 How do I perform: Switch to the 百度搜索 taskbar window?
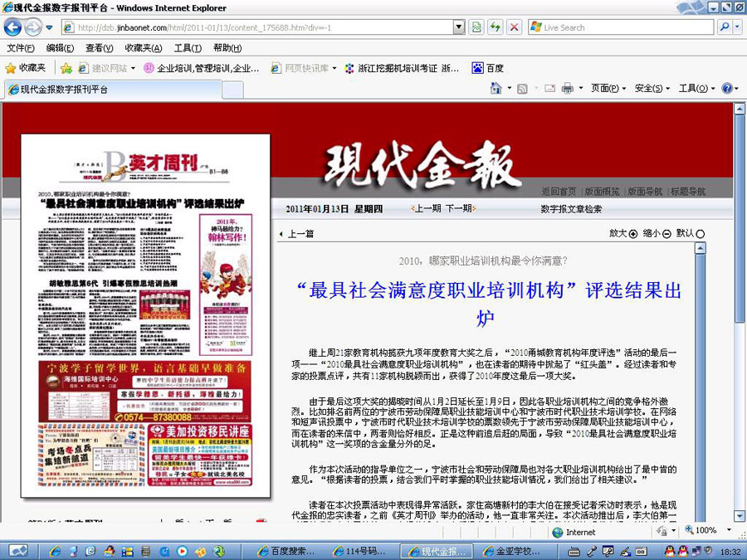[x=287, y=552]
